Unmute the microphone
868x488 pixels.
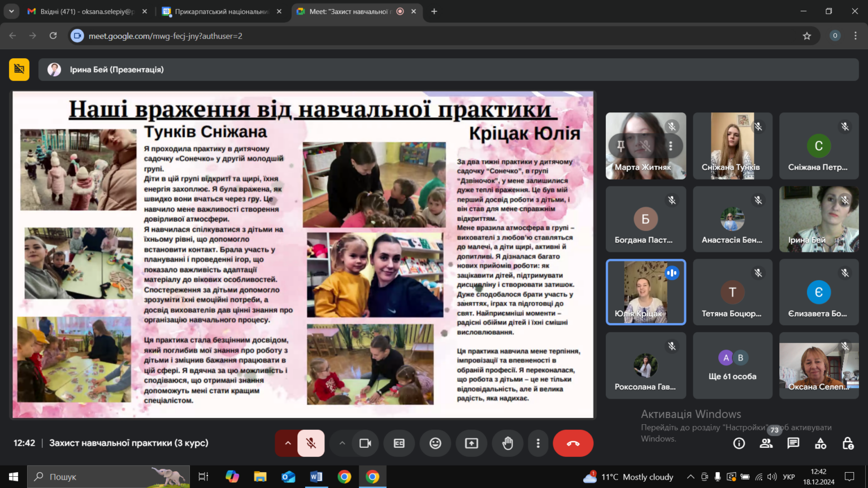[311, 443]
